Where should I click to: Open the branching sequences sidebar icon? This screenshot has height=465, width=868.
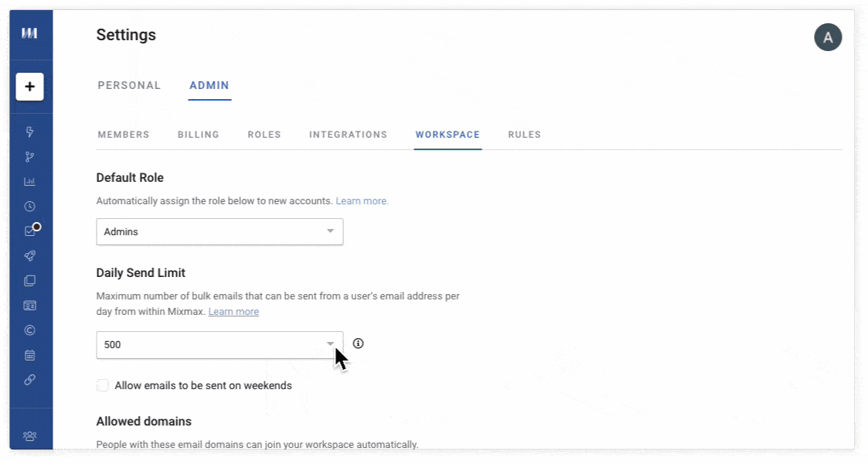(30, 157)
